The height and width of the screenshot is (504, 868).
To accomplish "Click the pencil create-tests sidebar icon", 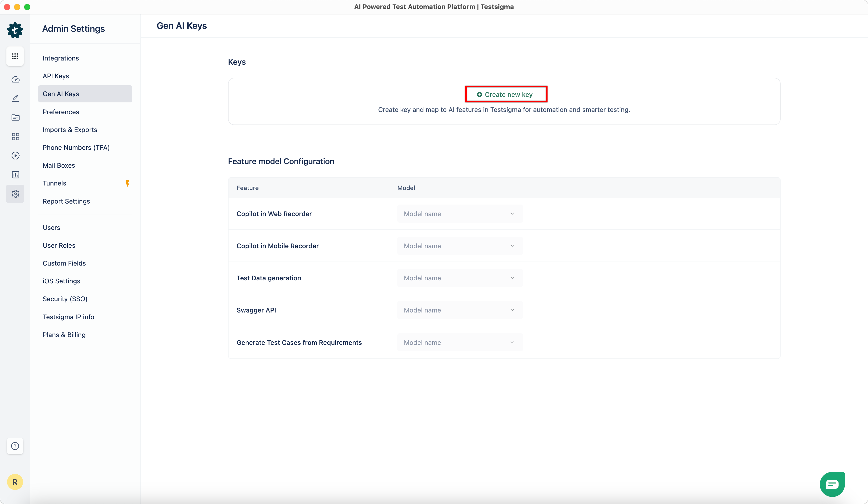I will 15,98.
